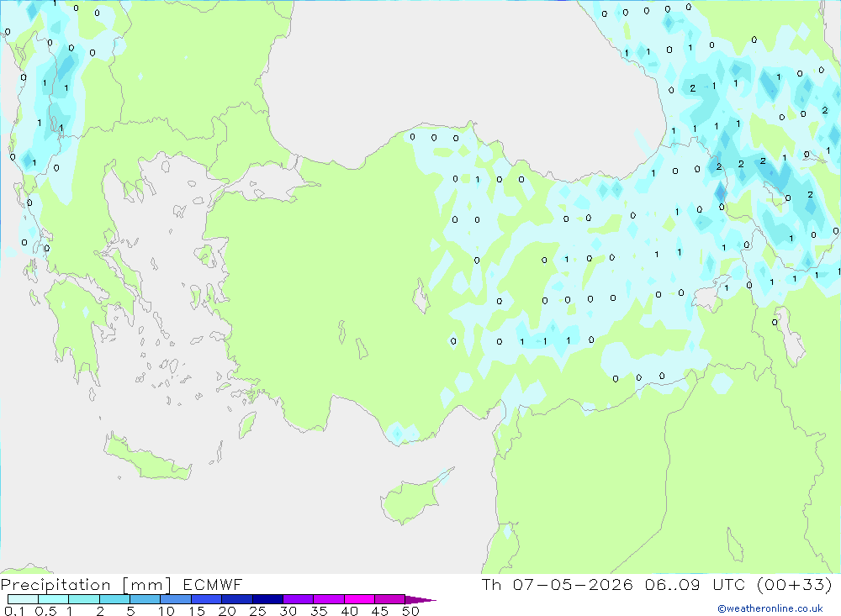Click the 'UTC' label in the header

coord(729,584)
